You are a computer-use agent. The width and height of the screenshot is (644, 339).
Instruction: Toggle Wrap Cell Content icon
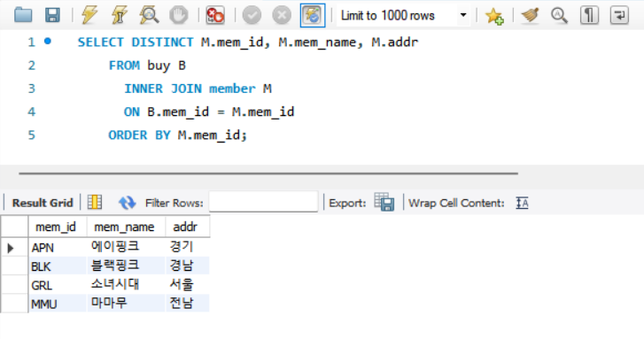click(522, 203)
